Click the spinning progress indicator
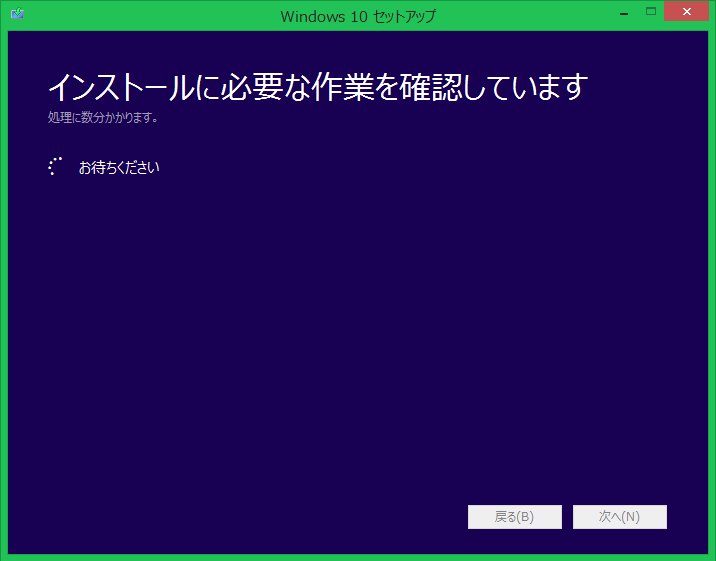 pyautogui.click(x=55, y=167)
